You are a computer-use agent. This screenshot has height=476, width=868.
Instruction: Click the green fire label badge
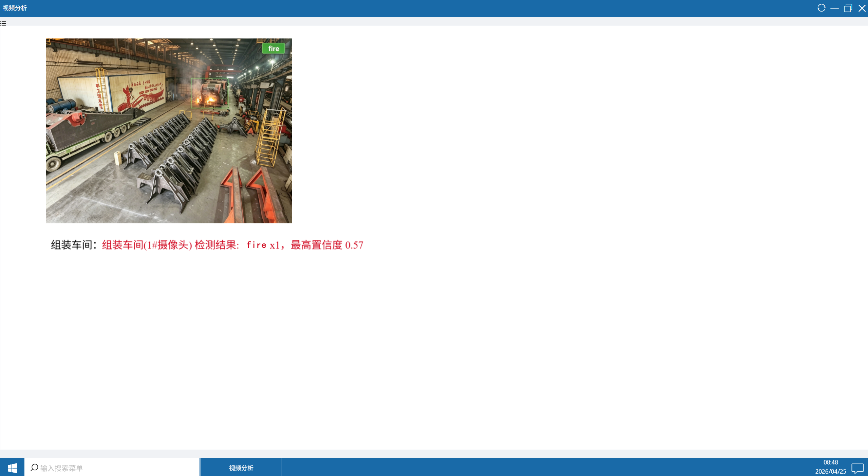pos(273,49)
